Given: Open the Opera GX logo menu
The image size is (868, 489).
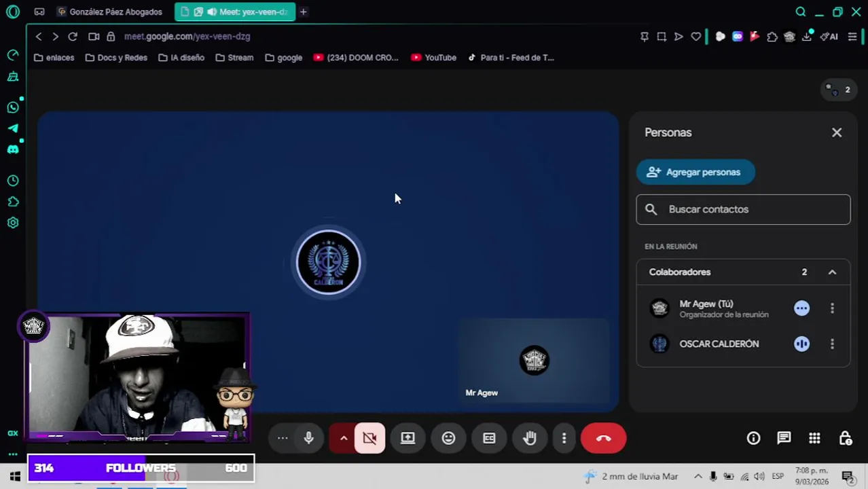Looking at the screenshot, I should tap(13, 12).
